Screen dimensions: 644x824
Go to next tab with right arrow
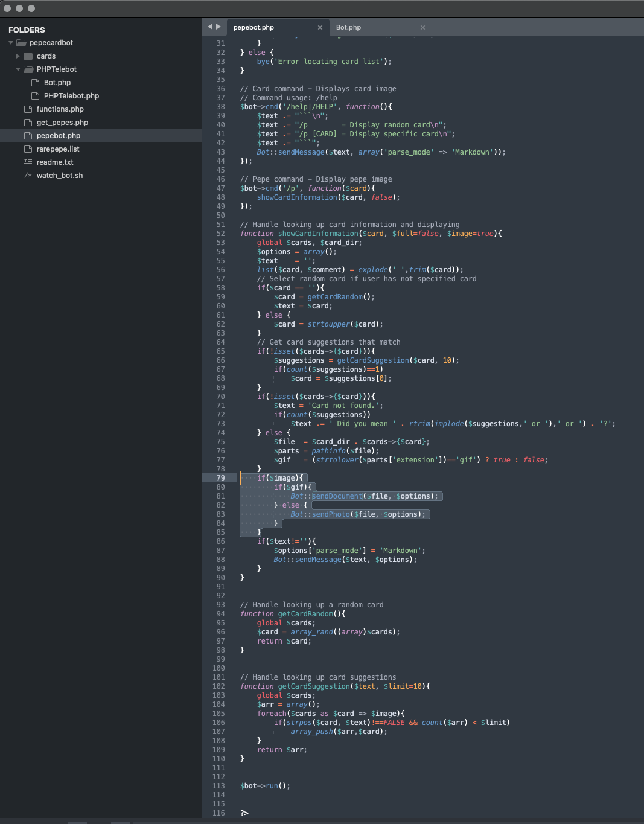pos(218,27)
